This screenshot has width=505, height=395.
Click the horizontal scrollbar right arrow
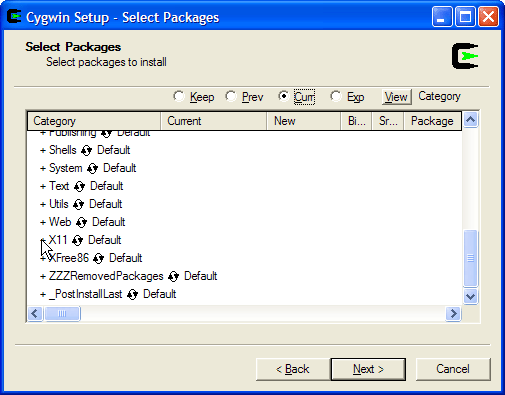[x=453, y=313]
